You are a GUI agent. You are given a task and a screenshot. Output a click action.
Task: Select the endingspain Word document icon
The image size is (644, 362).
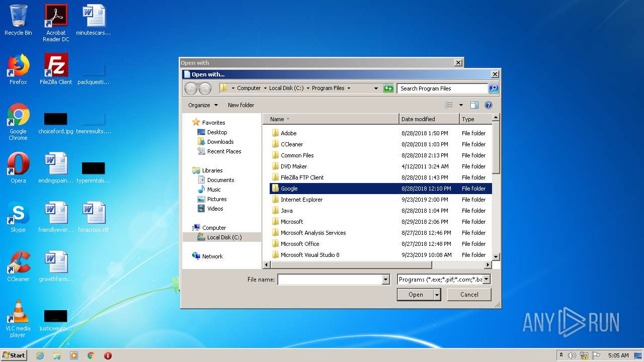pyautogui.click(x=56, y=168)
